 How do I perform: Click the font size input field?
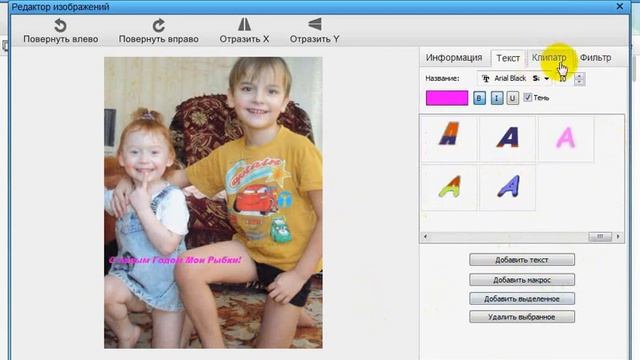563,78
